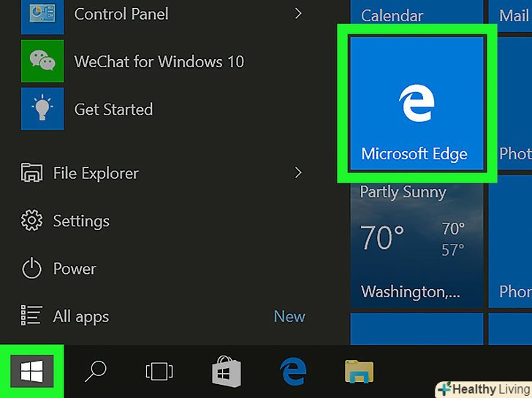Screen dimensions: 532x398
Task: Open the Photos tile
Action: pyautogui.click(x=510, y=103)
